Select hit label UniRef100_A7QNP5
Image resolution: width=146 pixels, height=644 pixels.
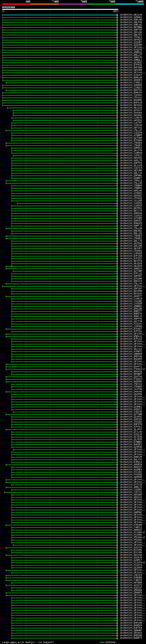[x=131, y=135]
